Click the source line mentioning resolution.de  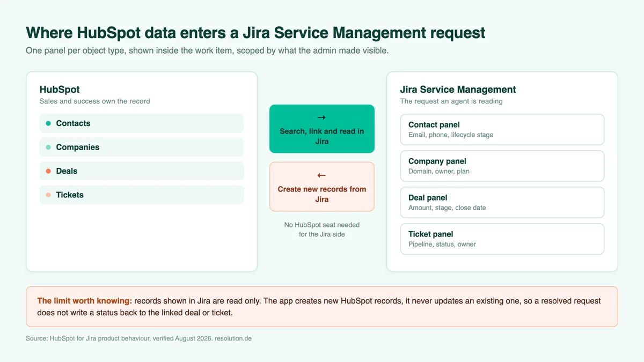[x=138, y=339]
